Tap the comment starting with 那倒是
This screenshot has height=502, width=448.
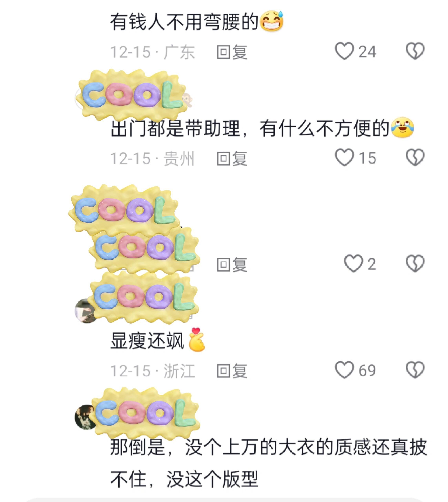click(269, 463)
